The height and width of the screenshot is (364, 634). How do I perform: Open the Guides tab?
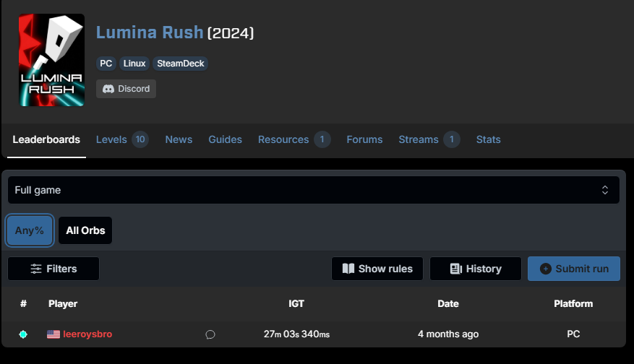(226, 140)
